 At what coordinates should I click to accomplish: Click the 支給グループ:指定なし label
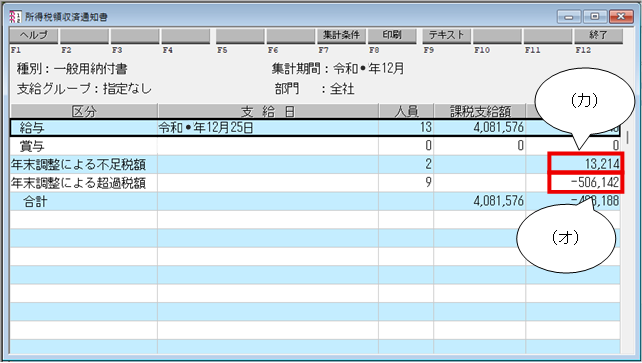click(84, 89)
